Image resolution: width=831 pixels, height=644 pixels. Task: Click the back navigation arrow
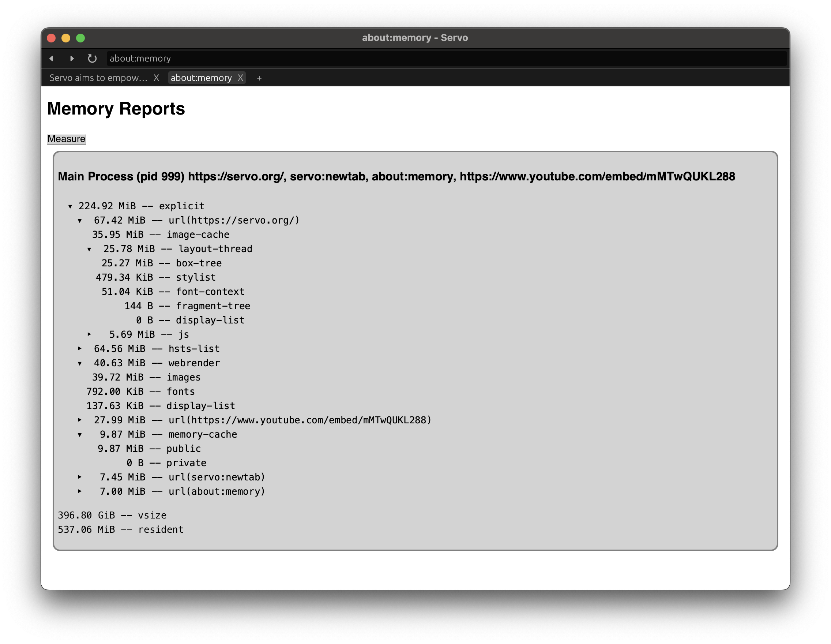coord(51,58)
